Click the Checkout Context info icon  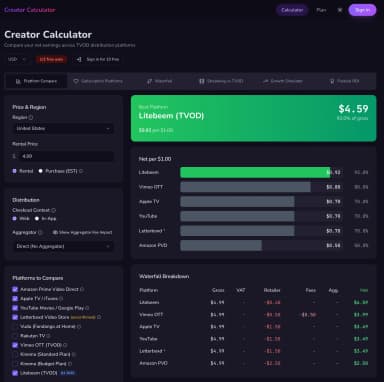click(x=53, y=210)
